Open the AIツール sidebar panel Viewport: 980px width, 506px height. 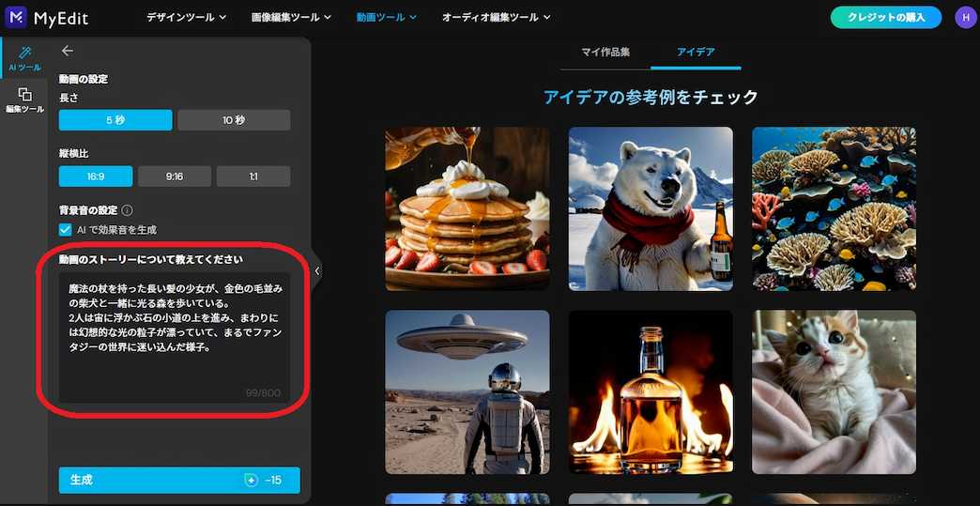(24, 58)
